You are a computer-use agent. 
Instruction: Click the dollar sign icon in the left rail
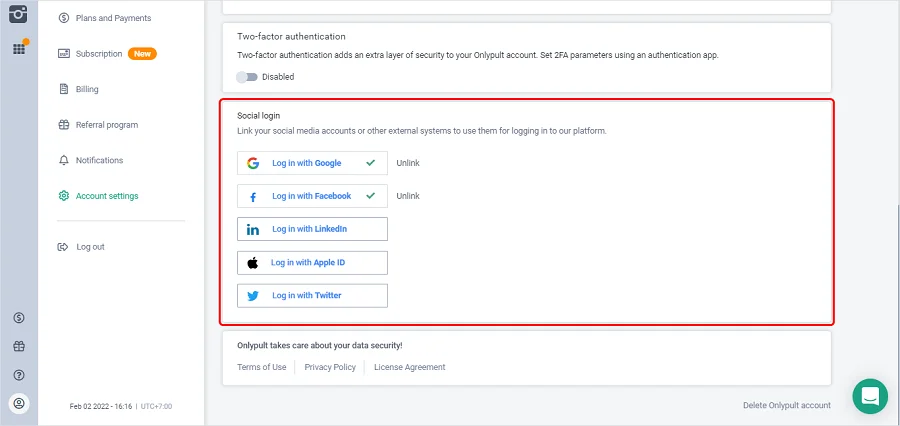pyautogui.click(x=19, y=318)
